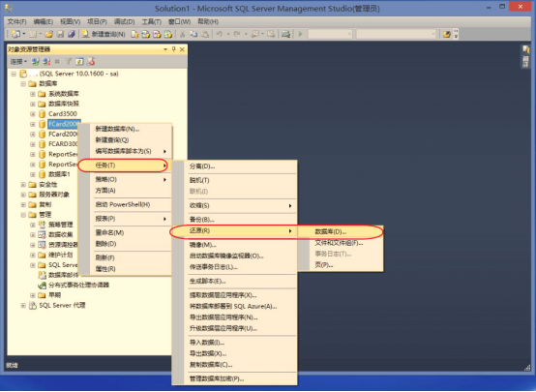Select the Card3500 database icon
536x392 pixels.
(42, 113)
